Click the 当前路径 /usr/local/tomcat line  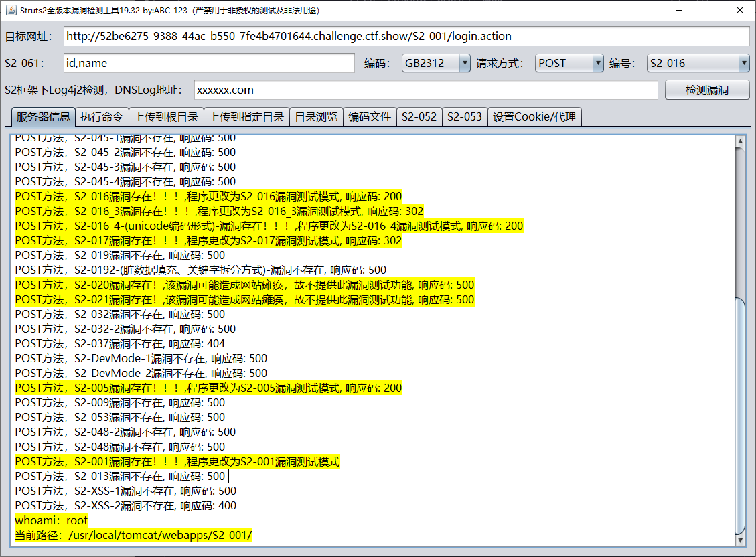[x=133, y=536]
